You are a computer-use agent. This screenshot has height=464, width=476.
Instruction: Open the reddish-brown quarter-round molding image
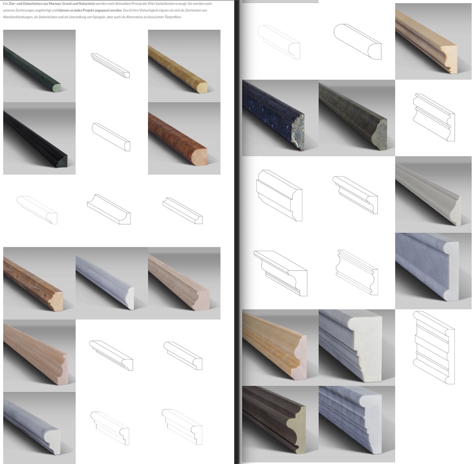[184, 138]
